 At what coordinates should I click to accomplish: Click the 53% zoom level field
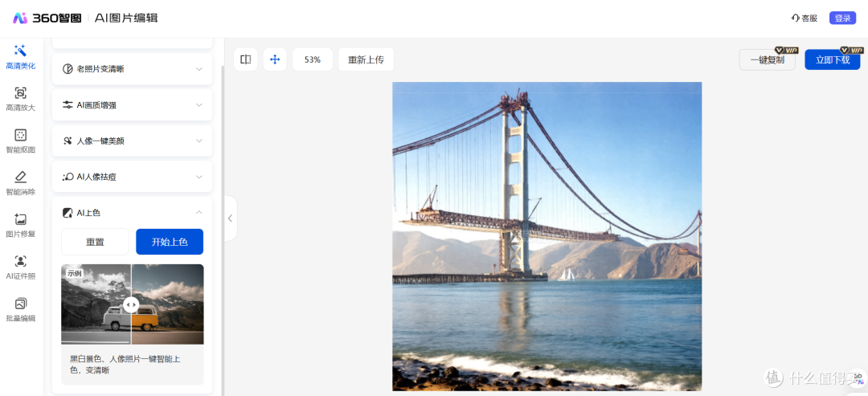(x=313, y=59)
